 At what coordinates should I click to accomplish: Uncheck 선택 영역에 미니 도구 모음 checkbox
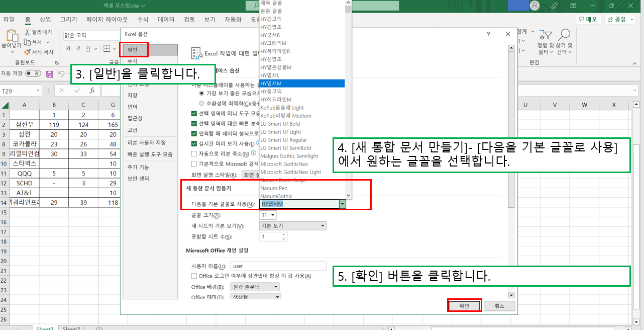tap(194, 113)
